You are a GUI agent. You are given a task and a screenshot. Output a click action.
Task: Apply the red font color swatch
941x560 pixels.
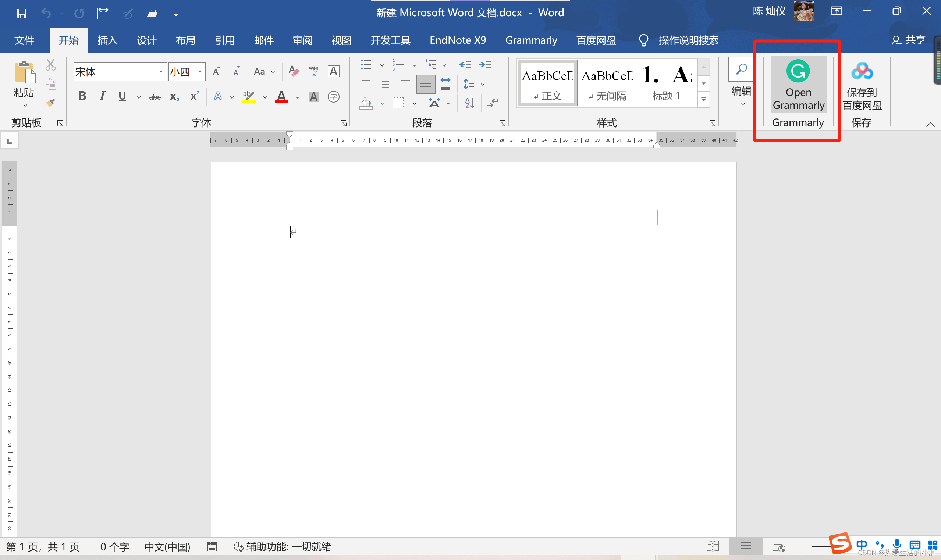(x=281, y=97)
